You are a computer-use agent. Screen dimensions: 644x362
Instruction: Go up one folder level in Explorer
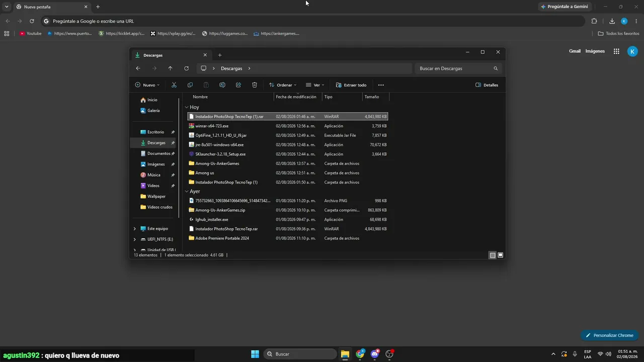pyautogui.click(x=170, y=68)
